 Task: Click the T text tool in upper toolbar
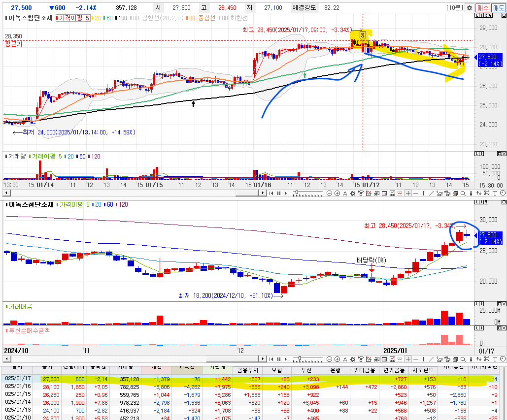495,193
